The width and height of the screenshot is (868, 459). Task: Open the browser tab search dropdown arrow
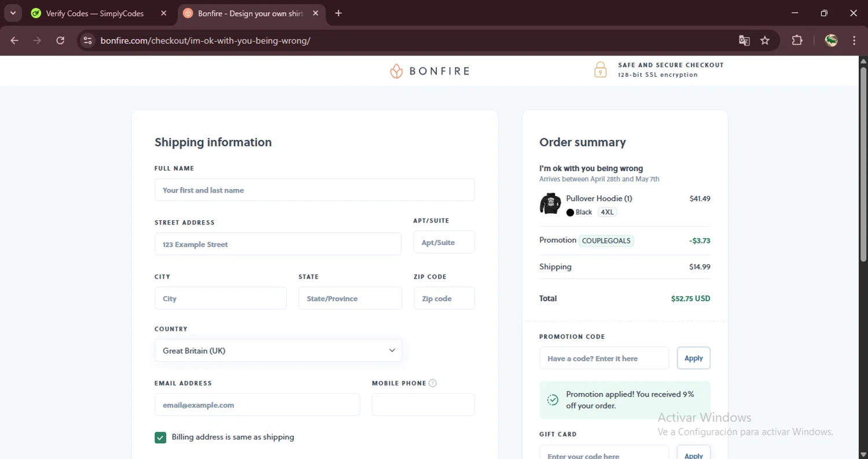pos(12,13)
